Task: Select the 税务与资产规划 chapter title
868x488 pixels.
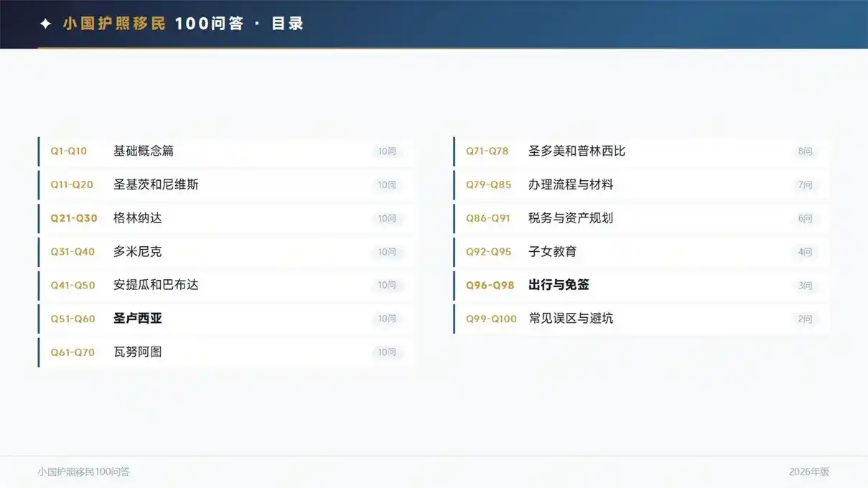Action: (571, 218)
